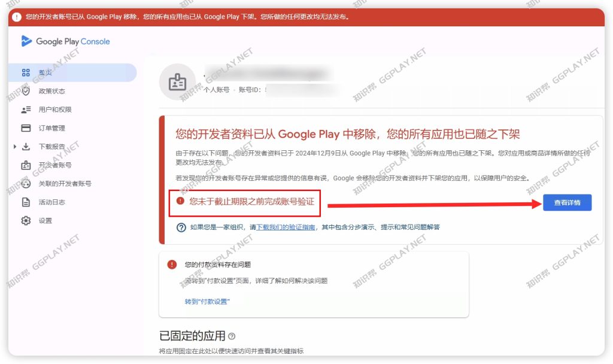613x364 pixels.
Task: Click the home grid icon
Action: click(26, 72)
